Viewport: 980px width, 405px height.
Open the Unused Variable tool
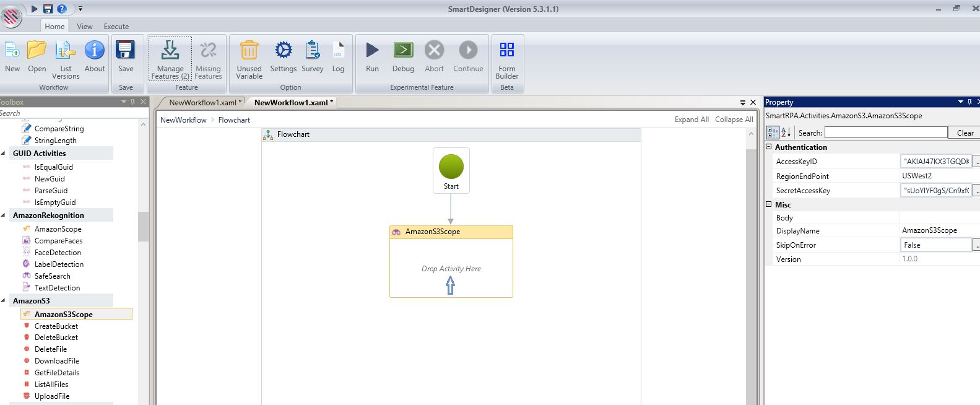tap(249, 51)
